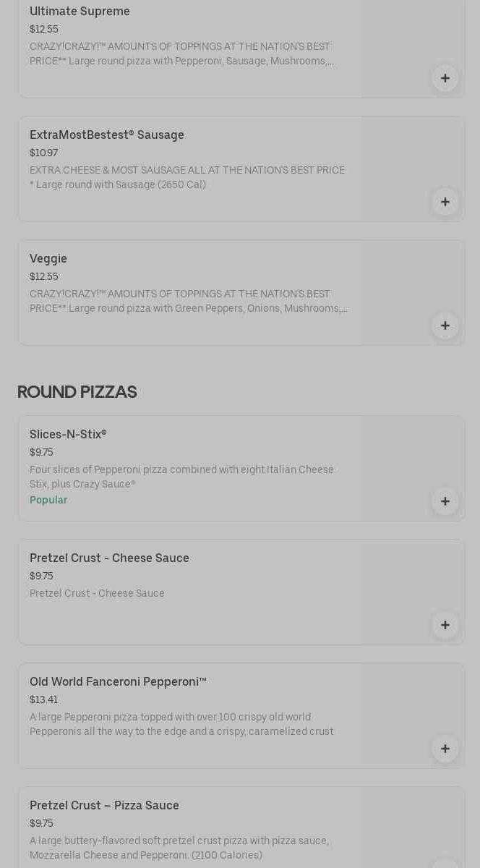Screen dimensions: 480x868
Task: Click the Popular tag under Slices-N-Stix
Action: coord(48,500)
